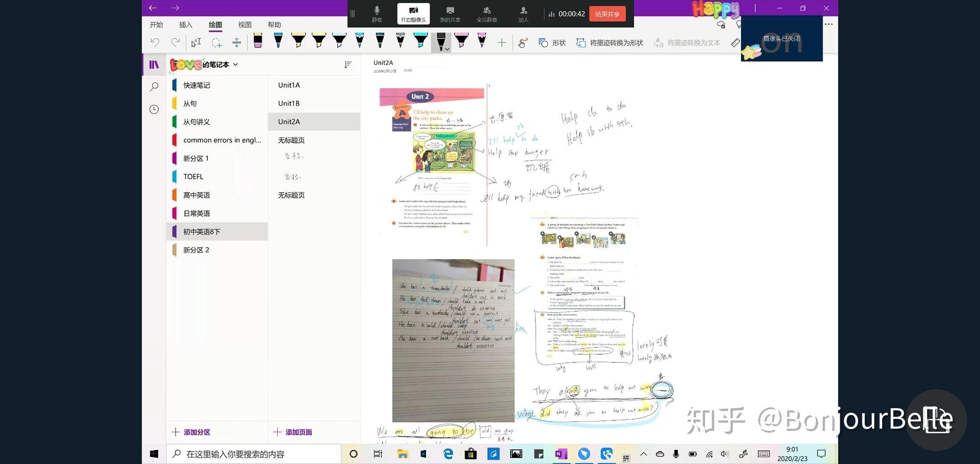Switch to the 绘图 (Draw) ribbon tab
The width and height of the screenshot is (980, 464).
[x=215, y=24]
